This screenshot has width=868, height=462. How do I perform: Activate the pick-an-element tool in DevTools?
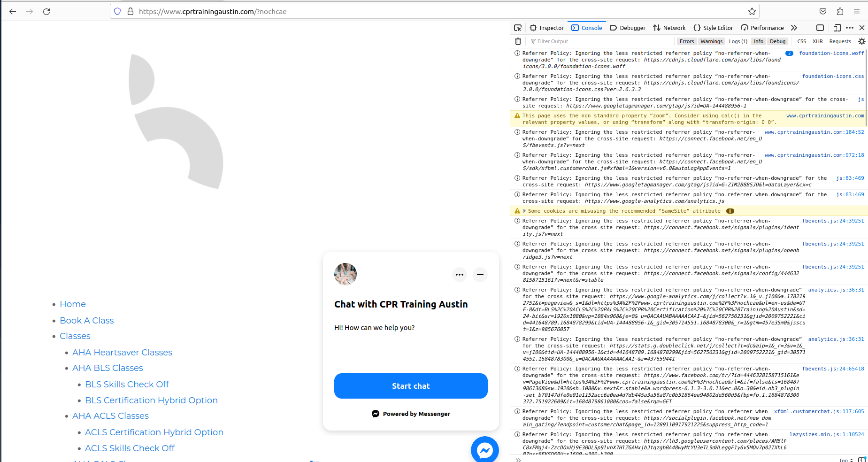pyautogui.click(x=518, y=28)
